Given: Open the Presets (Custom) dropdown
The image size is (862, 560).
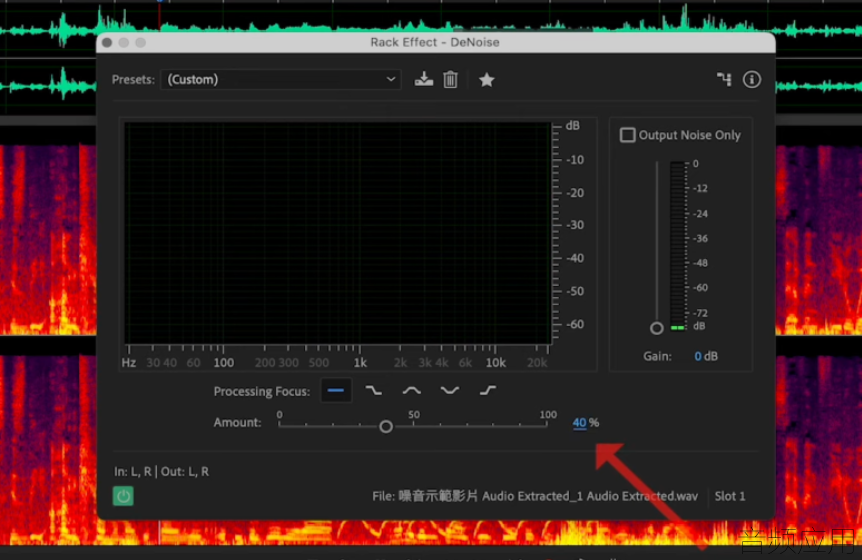Looking at the screenshot, I should 281,80.
